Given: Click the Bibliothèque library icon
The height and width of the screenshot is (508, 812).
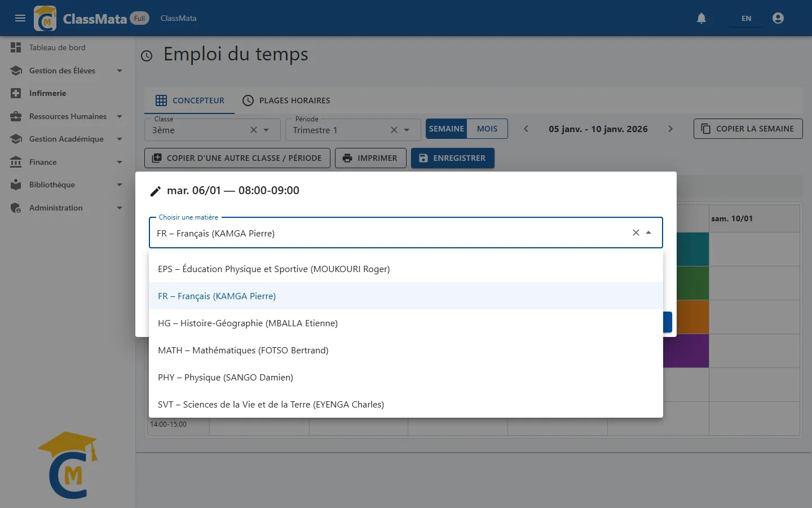Looking at the screenshot, I should [16, 185].
